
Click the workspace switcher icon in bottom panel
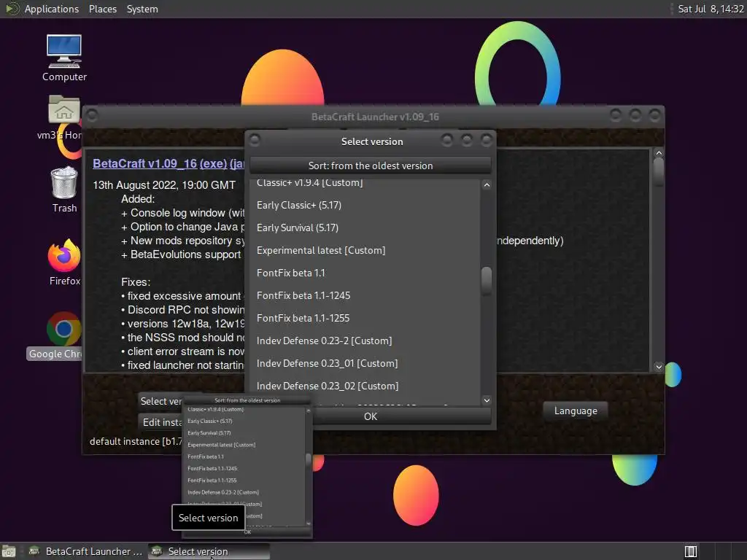tap(690, 551)
